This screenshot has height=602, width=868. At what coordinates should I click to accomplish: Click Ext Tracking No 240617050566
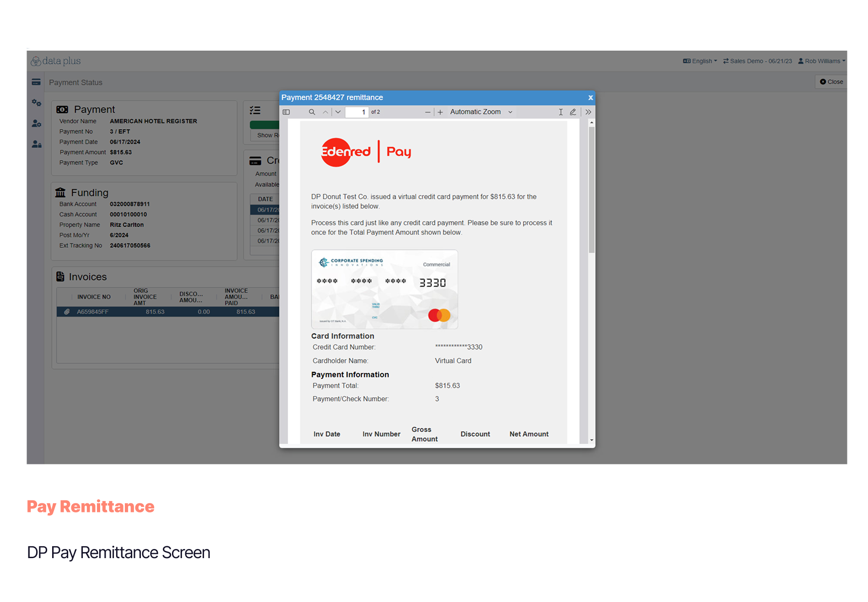130,245
